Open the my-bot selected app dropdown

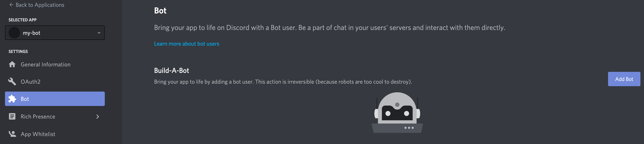[55, 33]
